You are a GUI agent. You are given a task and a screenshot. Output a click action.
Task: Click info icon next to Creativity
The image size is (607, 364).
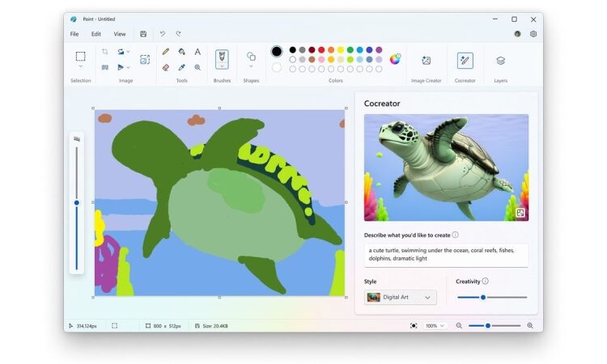[x=485, y=281]
